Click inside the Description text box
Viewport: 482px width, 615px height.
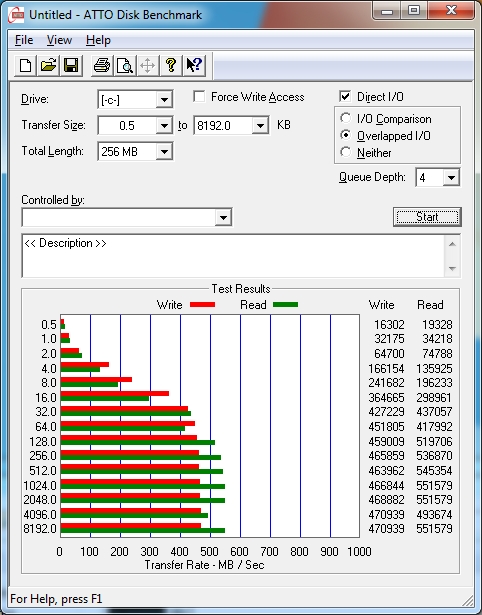coord(233,256)
